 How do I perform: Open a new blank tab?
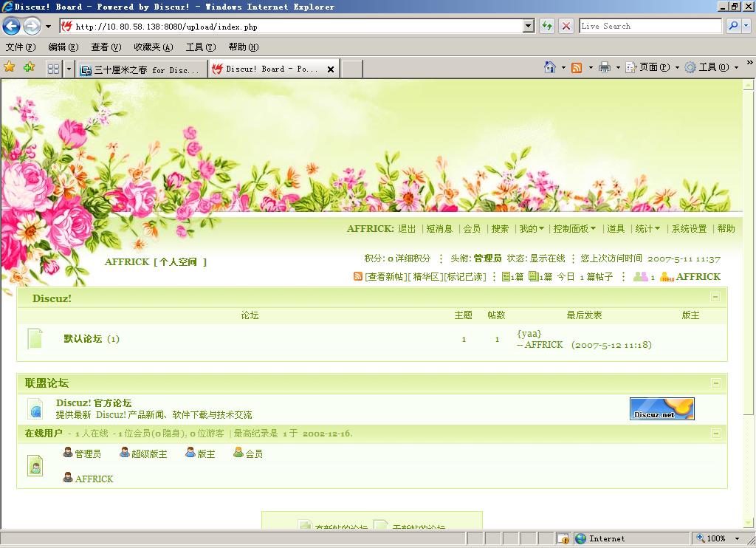[x=352, y=69]
